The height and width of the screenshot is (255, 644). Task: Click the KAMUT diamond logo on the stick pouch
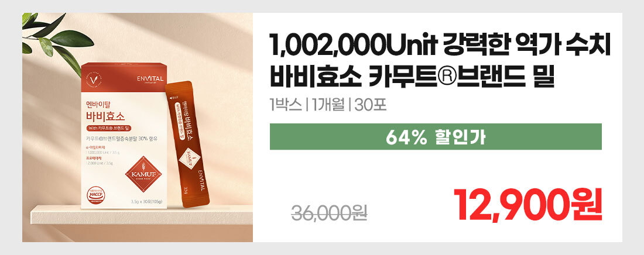click(x=191, y=157)
